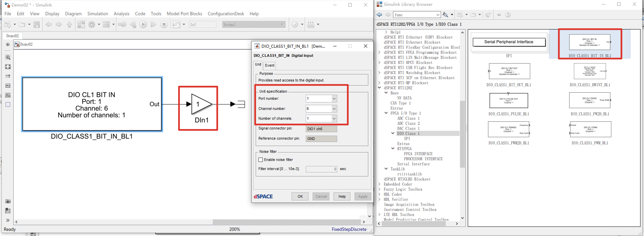The width and height of the screenshot is (644, 236).
Task: Click the question mark Help icon in Library Browser
Action: (508, 15)
